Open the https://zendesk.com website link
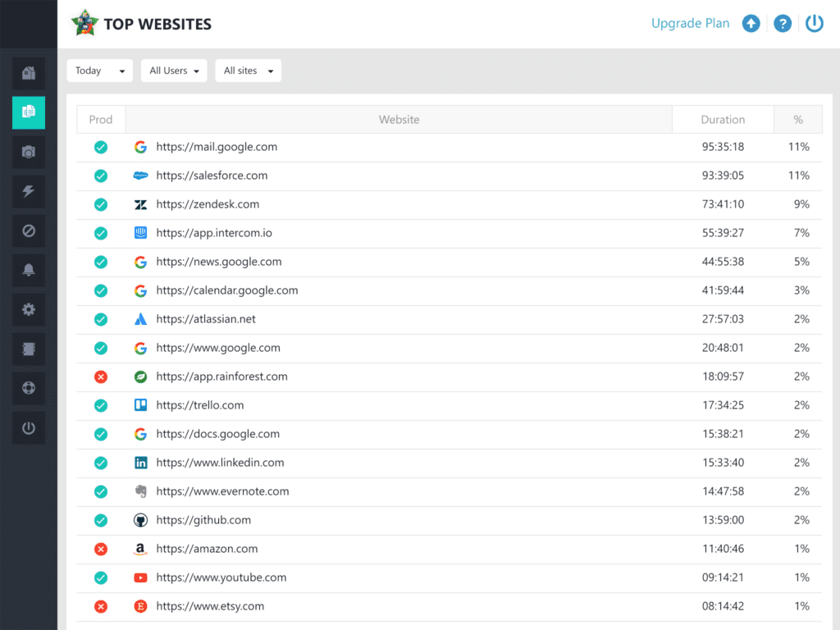840x630 pixels. click(x=208, y=204)
